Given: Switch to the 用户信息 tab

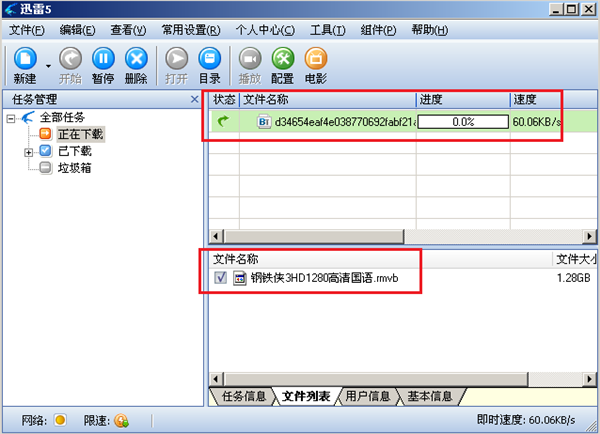Looking at the screenshot, I should tap(367, 396).
